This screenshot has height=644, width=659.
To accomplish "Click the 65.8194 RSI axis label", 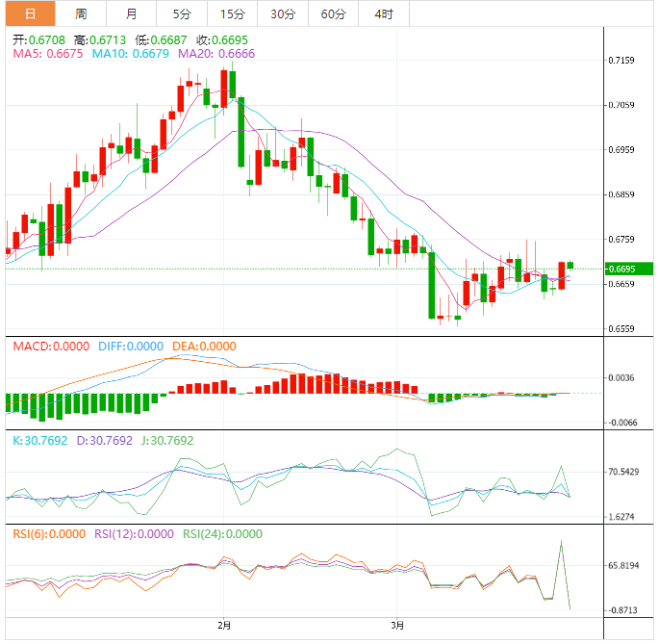I will pos(623,565).
